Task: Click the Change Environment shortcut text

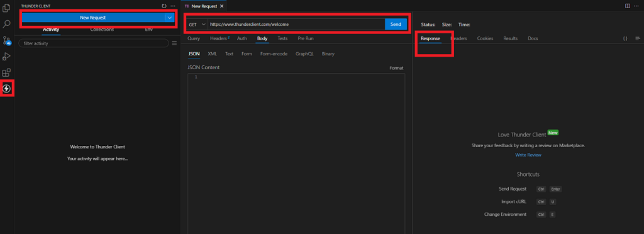Action: (505, 214)
